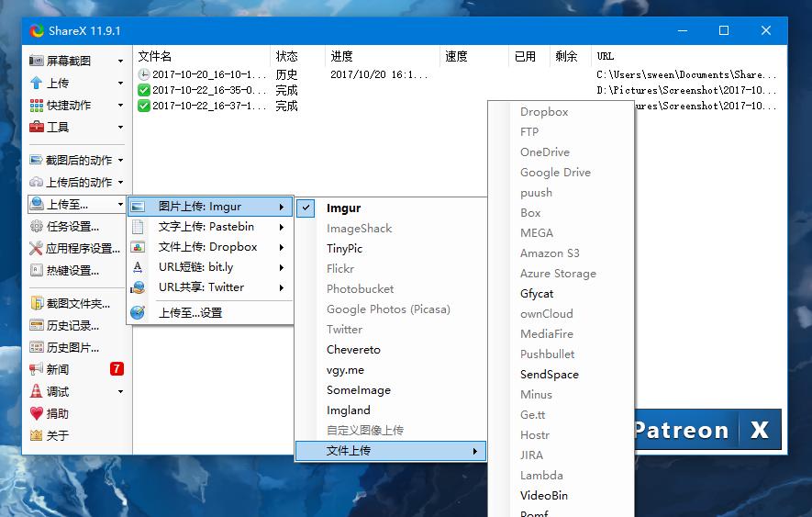812x517 pixels.
Task: Expand the 文件上传 submenu arrow
Action: [474, 451]
